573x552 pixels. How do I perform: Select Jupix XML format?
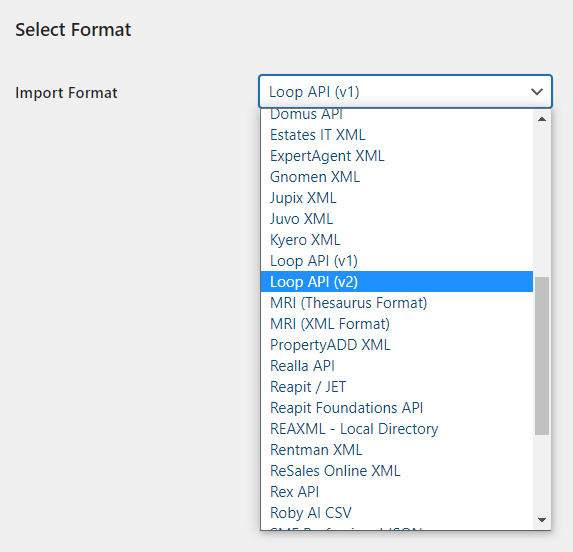pos(397,198)
